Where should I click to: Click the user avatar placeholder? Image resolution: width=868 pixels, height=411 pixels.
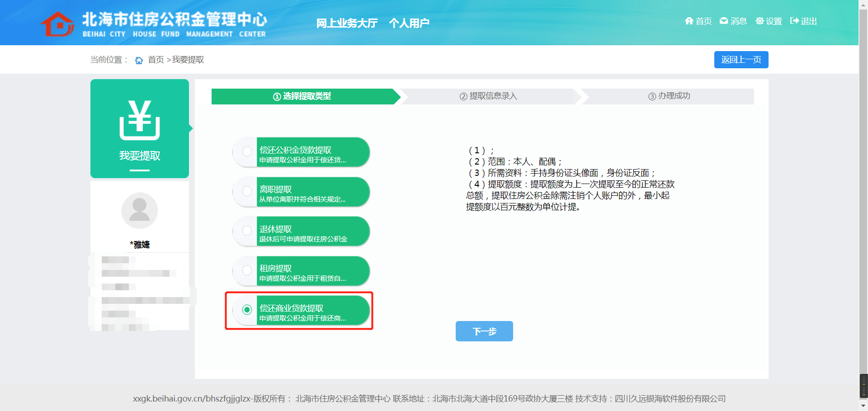(x=140, y=211)
